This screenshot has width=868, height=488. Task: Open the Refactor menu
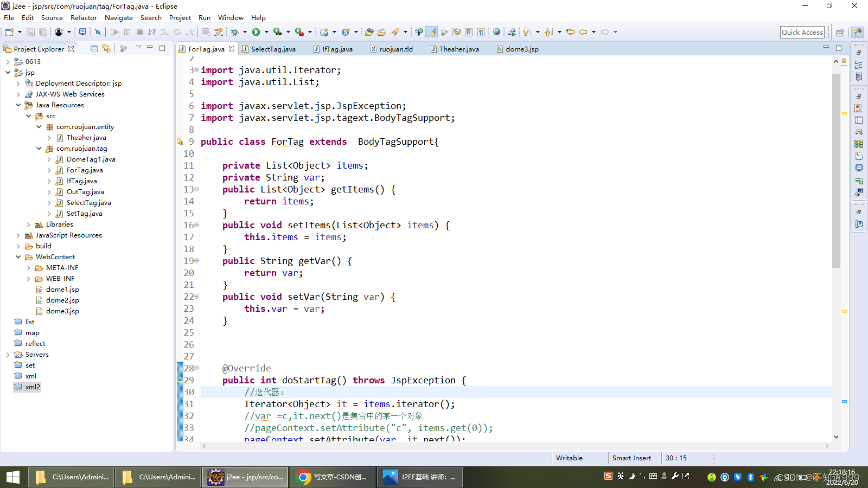tap(84, 17)
